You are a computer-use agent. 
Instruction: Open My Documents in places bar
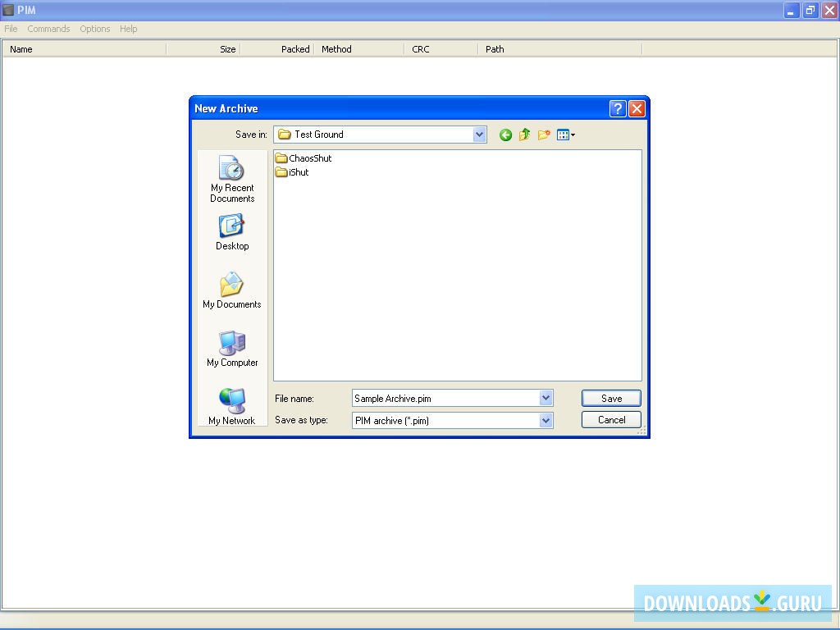232,290
